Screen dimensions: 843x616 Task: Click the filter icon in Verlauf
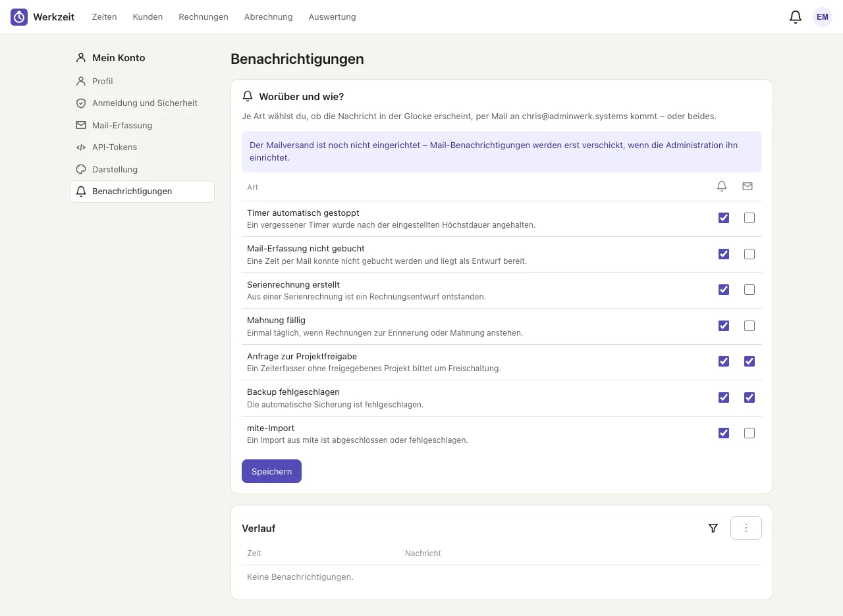[x=713, y=528]
